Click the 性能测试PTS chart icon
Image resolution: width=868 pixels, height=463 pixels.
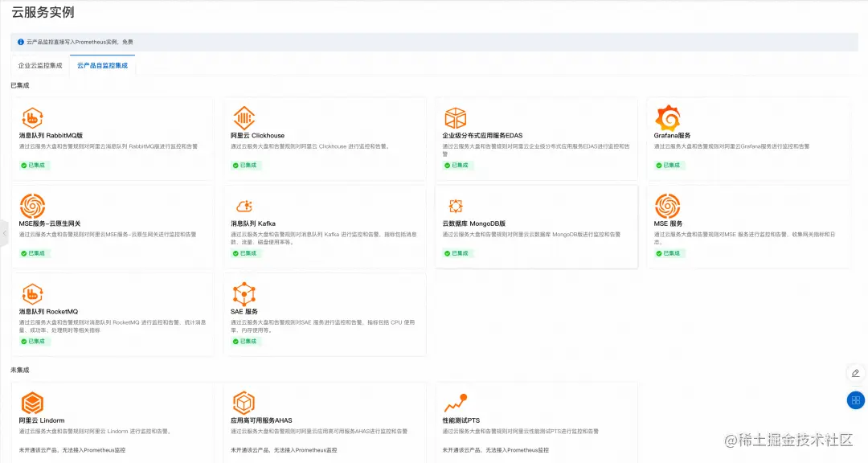click(456, 404)
